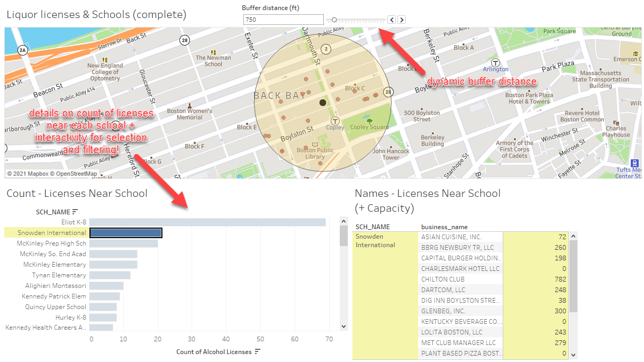644x362 pixels.
Task: Click the right arrow to increase buffer distance
Action: click(x=401, y=19)
